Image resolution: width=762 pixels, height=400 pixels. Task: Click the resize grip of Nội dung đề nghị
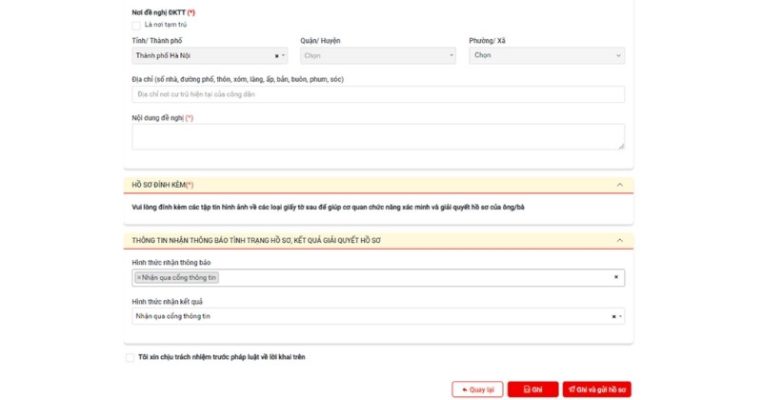pyautogui.click(x=621, y=146)
